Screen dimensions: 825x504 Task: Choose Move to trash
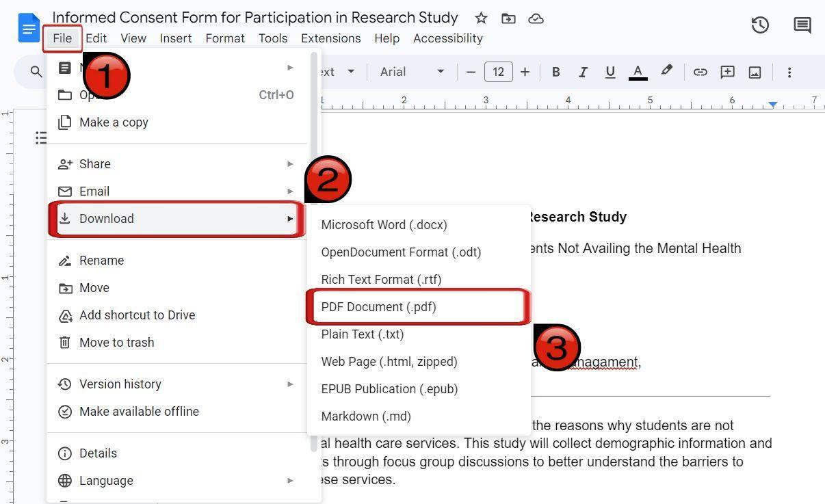[178, 343]
